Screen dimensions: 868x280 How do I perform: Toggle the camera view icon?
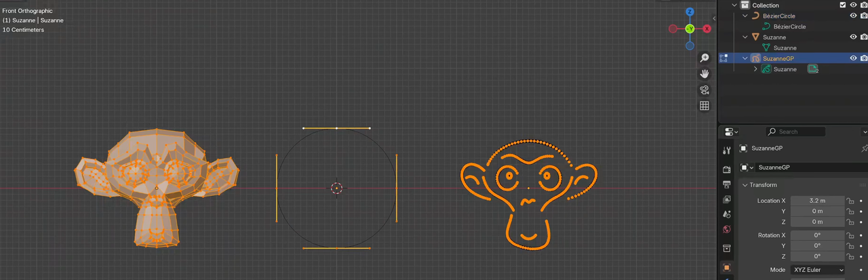pyautogui.click(x=705, y=90)
